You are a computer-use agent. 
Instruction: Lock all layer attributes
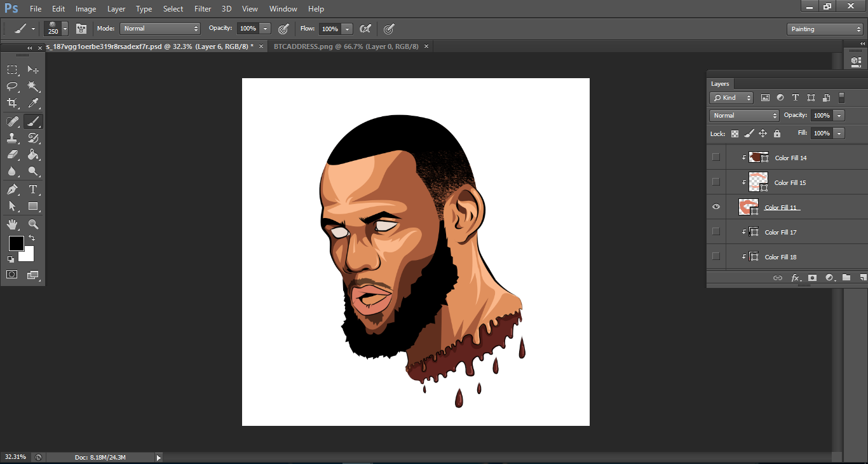[777, 133]
